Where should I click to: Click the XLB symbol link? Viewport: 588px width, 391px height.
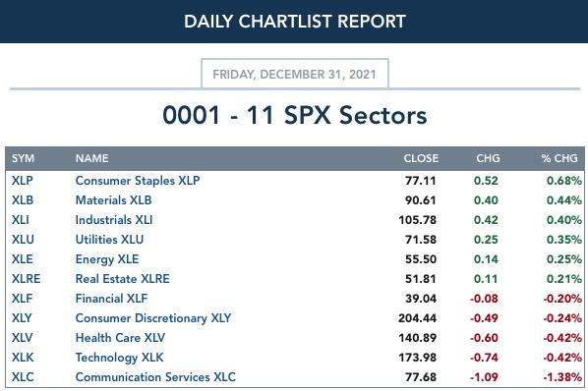(23, 200)
